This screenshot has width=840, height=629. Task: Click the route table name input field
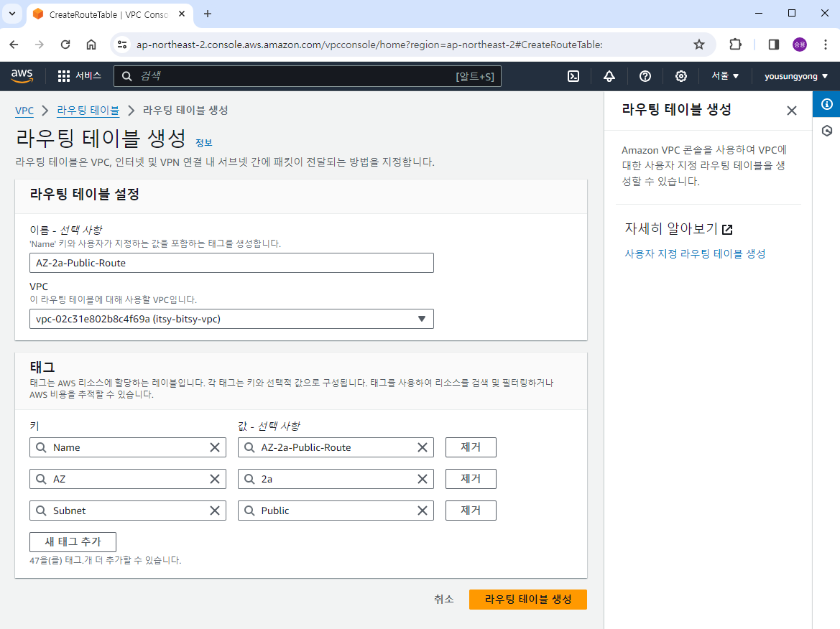[x=231, y=263]
